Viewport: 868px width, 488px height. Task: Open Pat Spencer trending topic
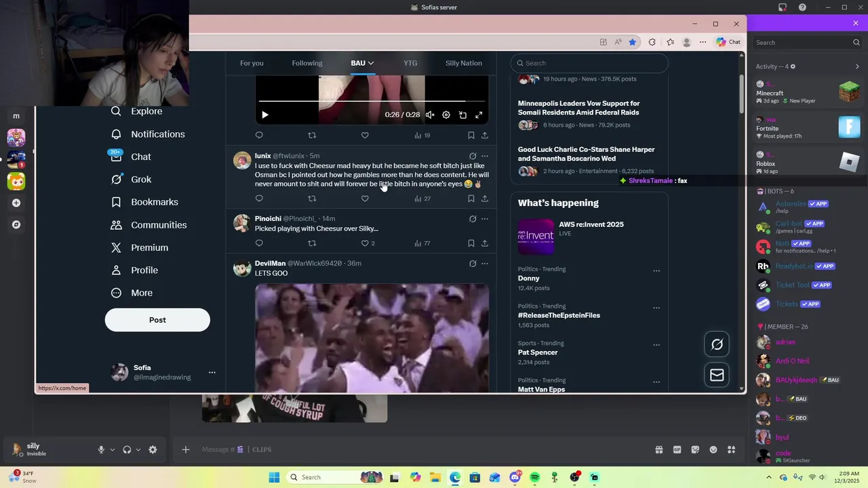coord(538,352)
